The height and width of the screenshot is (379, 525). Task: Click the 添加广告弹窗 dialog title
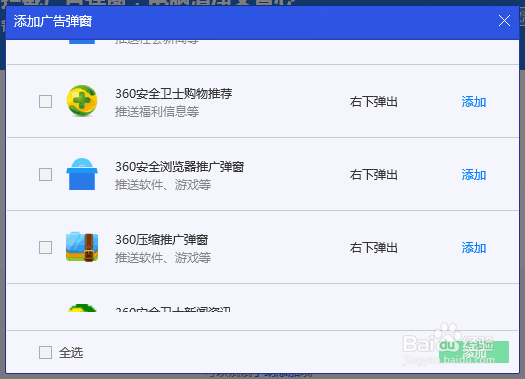(53, 21)
